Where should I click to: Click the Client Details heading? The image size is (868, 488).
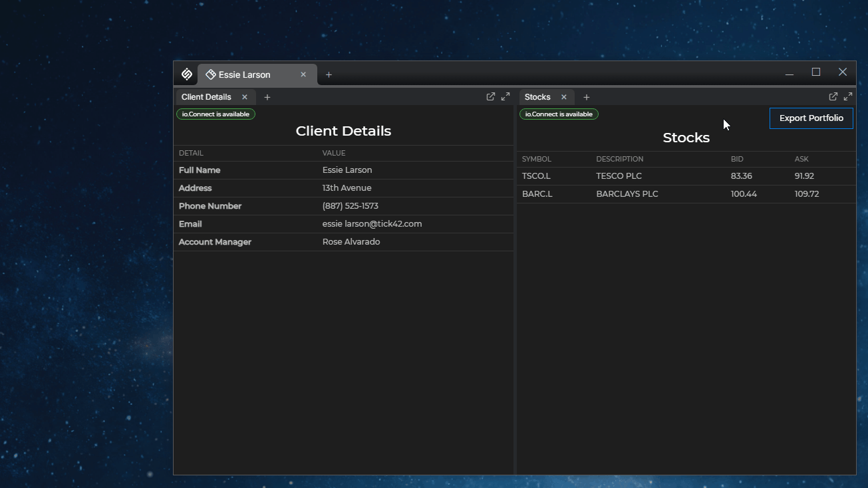(x=343, y=131)
